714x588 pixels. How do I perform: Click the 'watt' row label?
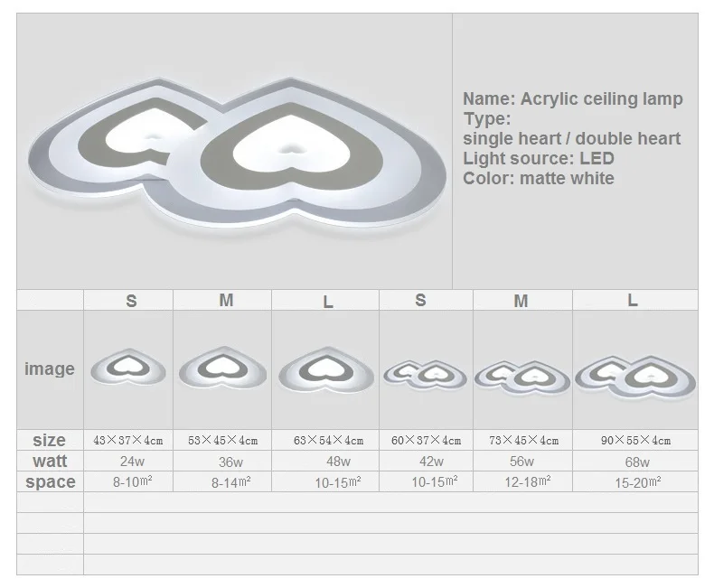point(50,461)
